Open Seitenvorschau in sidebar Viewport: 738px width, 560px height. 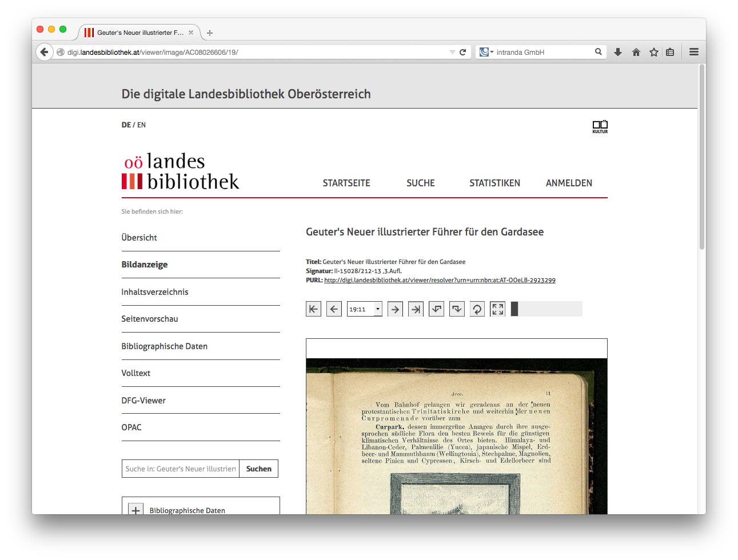point(150,319)
